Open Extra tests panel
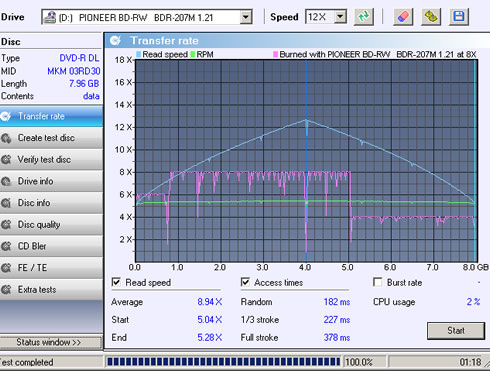This screenshot has width=490, height=371. (51, 290)
